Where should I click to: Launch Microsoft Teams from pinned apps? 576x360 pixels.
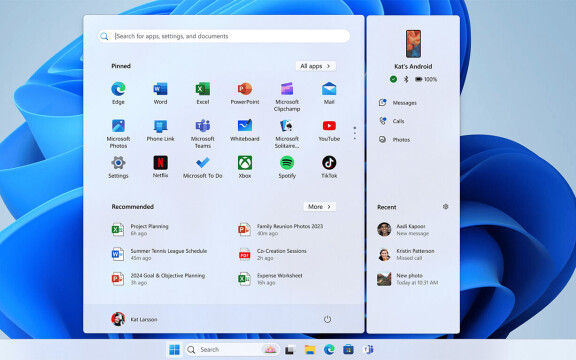point(202,133)
